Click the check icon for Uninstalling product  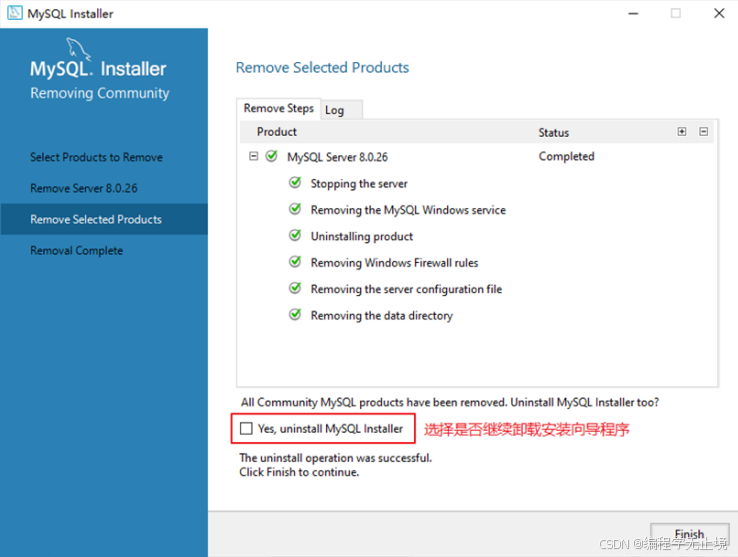click(295, 235)
